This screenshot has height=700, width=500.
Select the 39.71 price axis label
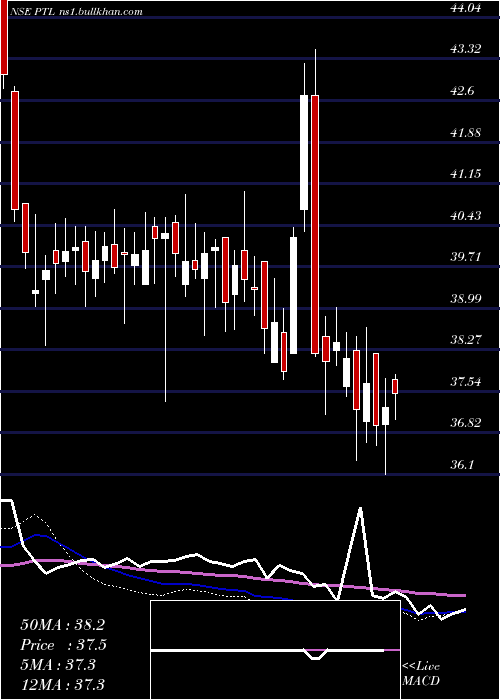(x=466, y=257)
